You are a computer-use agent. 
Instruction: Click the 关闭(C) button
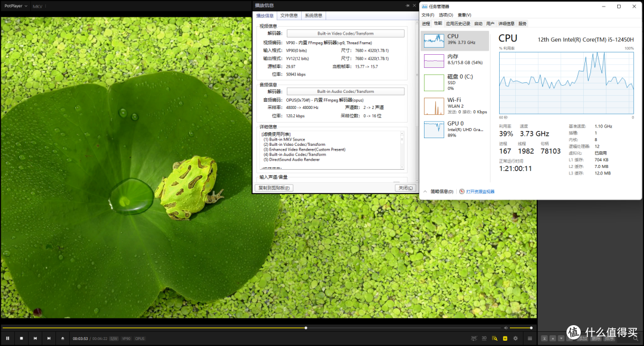click(x=405, y=188)
